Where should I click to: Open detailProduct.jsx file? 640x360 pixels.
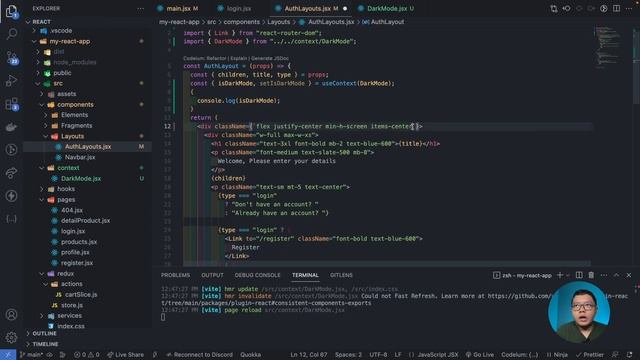tap(85, 220)
